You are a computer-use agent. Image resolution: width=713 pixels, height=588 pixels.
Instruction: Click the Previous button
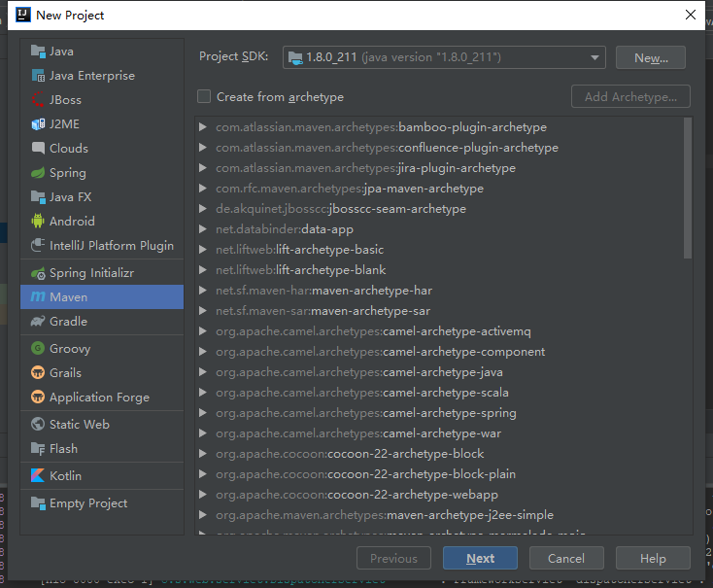[x=393, y=558]
